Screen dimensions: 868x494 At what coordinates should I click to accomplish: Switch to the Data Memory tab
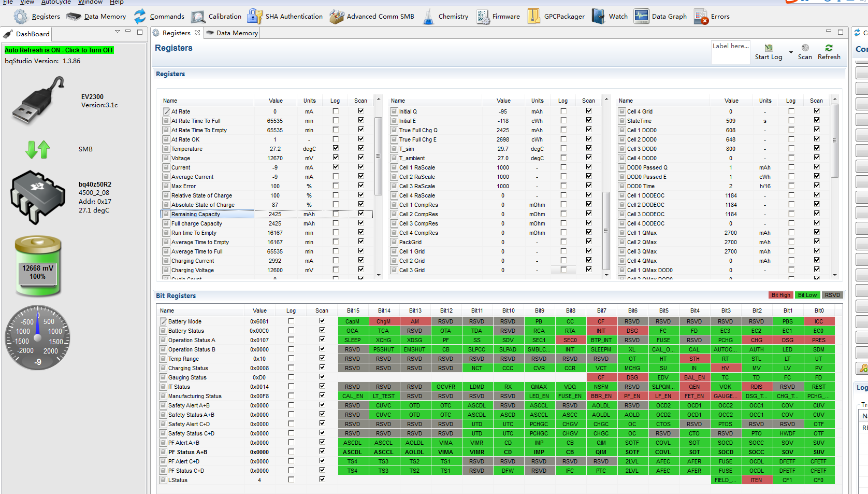[232, 33]
